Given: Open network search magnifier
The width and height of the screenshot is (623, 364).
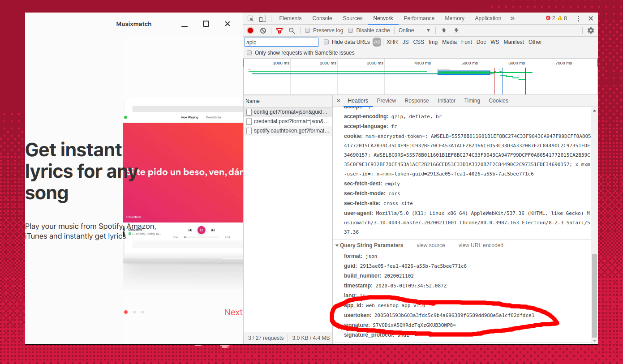Looking at the screenshot, I should coord(292,30).
